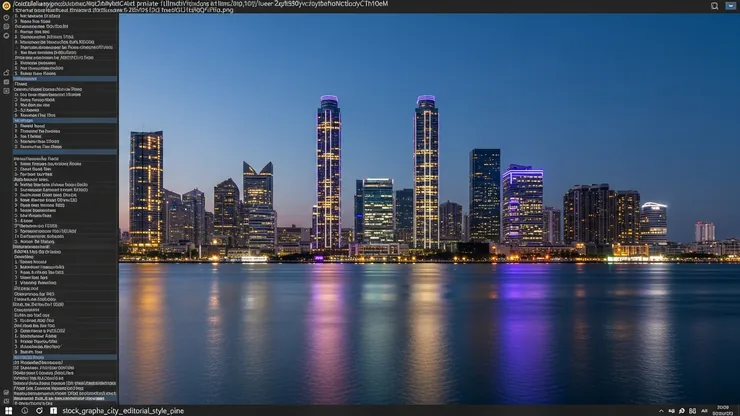Click the third round sidebar icon

pos(6,36)
